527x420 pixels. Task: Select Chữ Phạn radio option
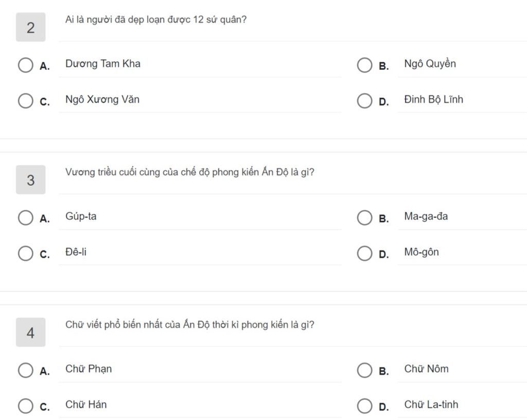[26, 370]
